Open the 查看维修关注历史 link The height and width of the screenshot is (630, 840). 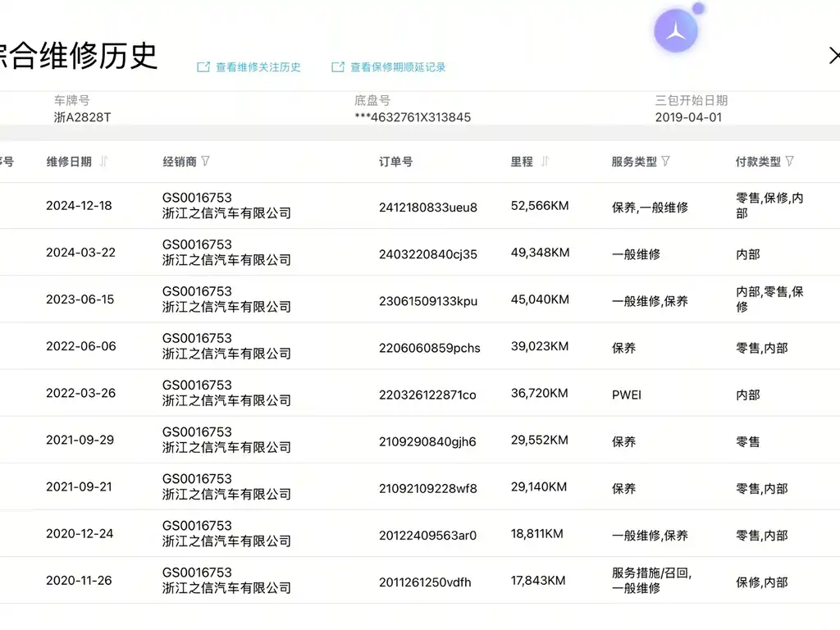[258, 67]
